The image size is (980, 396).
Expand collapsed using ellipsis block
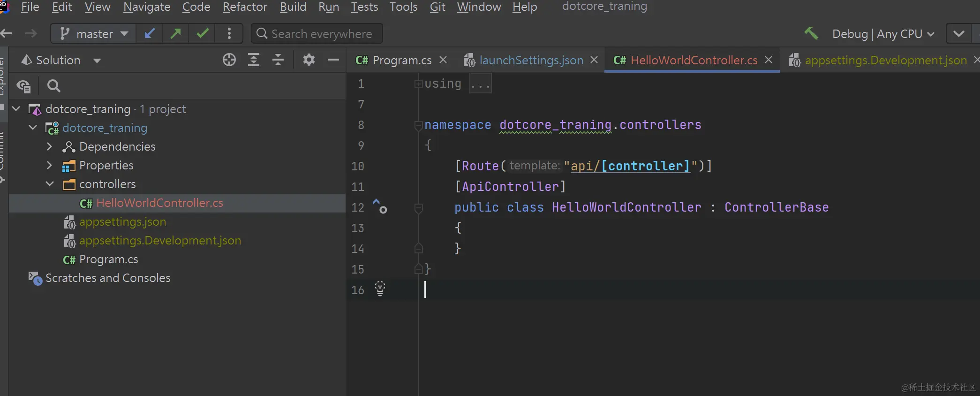pyautogui.click(x=481, y=84)
